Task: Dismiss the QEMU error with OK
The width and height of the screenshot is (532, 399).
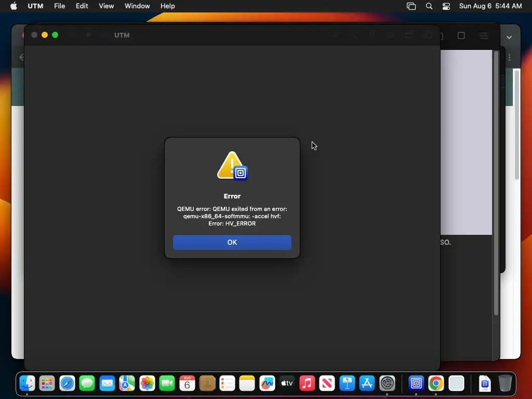Action: click(232, 242)
